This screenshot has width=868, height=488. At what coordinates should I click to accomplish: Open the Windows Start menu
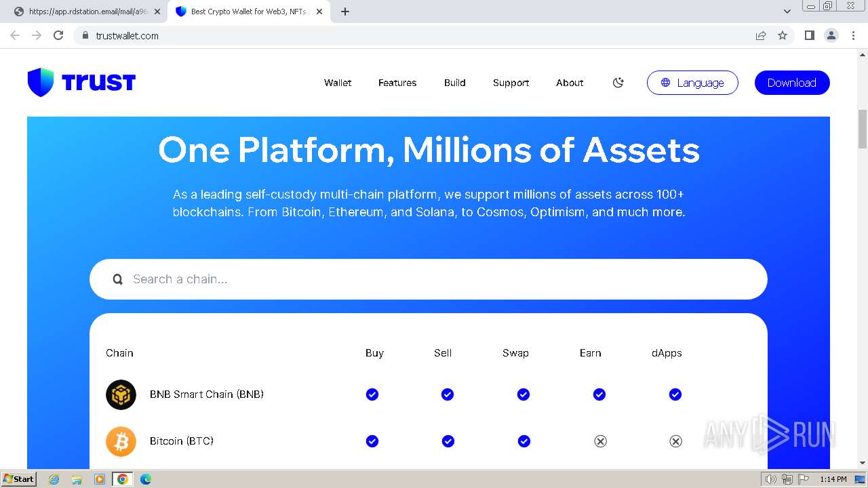pyautogui.click(x=18, y=479)
